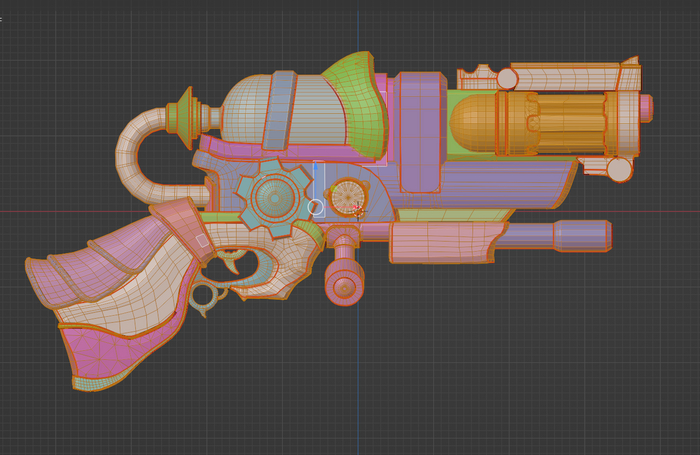The width and height of the screenshot is (700, 455).
Task: Click the blue strap band across the tank
Action: [282, 110]
